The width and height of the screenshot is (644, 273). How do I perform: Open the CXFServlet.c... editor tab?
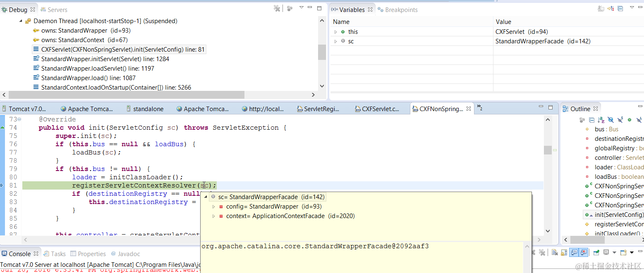coord(377,109)
